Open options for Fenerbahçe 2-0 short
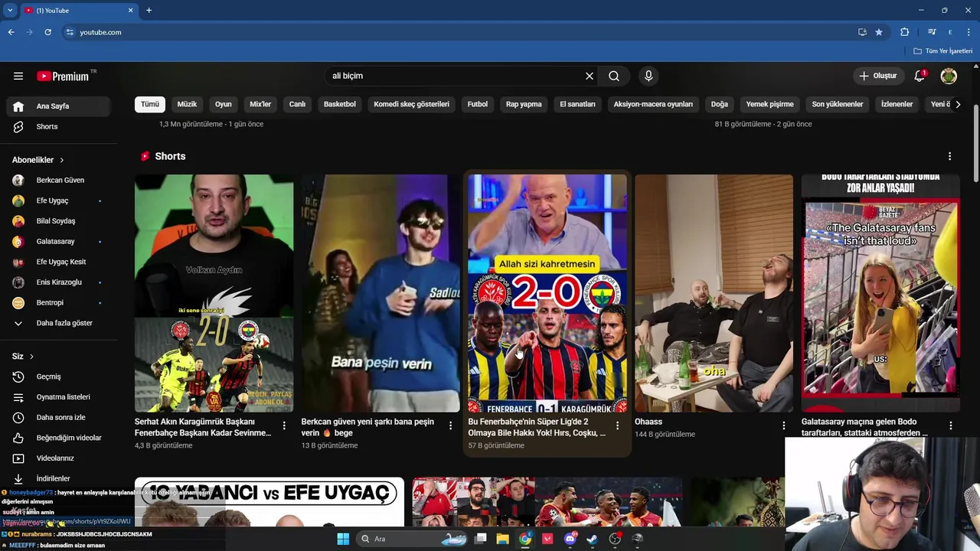Viewport: 980px width, 551px height. tap(617, 425)
